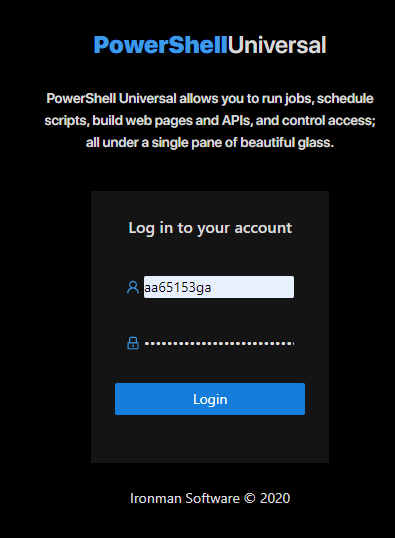
Task: Click the blue Login button
Action: coord(210,399)
